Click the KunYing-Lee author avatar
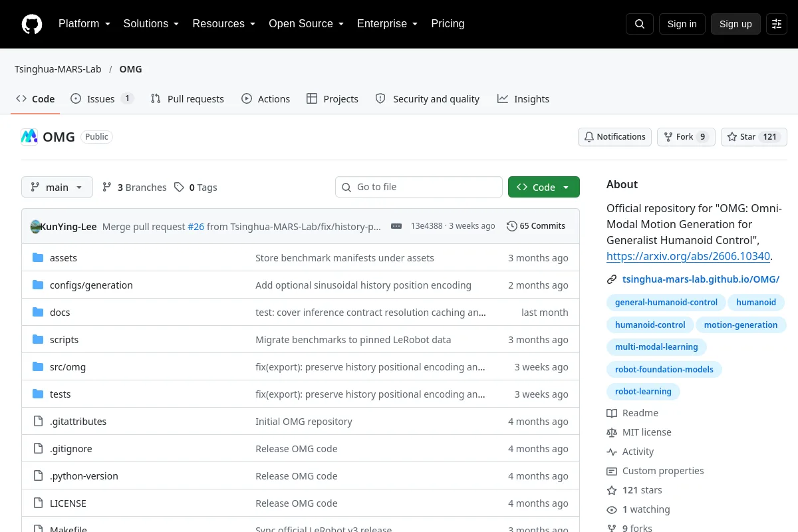798x532 pixels. tap(36, 226)
